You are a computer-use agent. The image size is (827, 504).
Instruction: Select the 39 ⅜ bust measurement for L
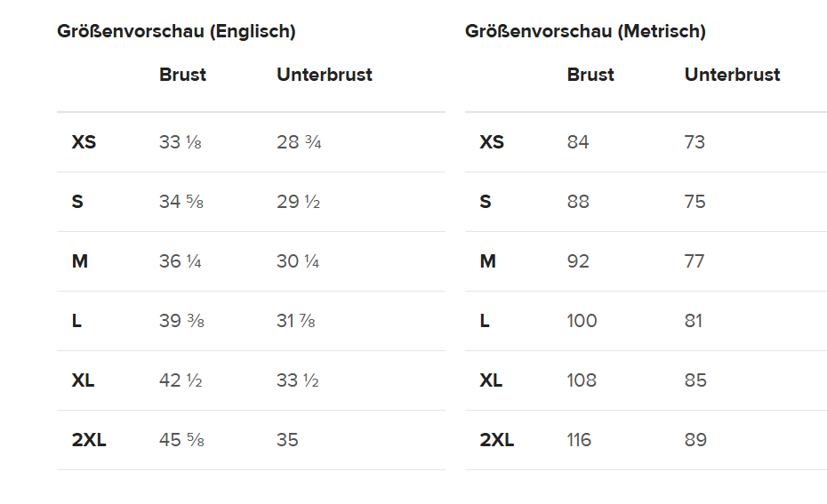pyautogui.click(x=181, y=321)
